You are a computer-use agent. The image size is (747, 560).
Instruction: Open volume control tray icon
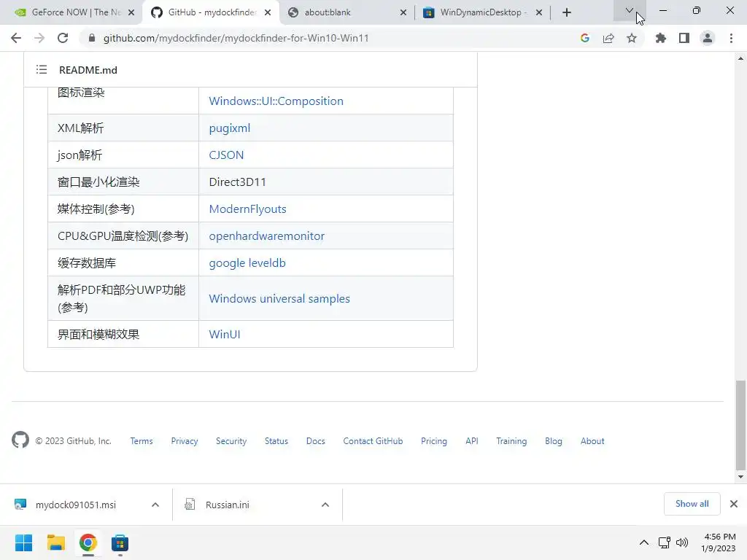pyautogui.click(x=682, y=542)
